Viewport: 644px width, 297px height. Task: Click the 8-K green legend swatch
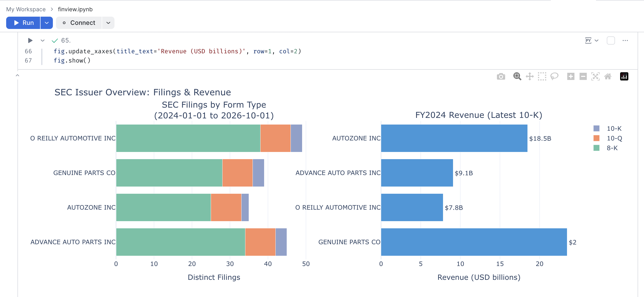point(597,148)
